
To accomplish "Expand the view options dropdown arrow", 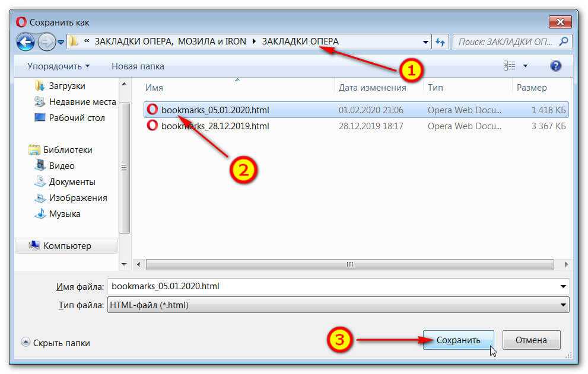I will pyautogui.click(x=525, y=66).
